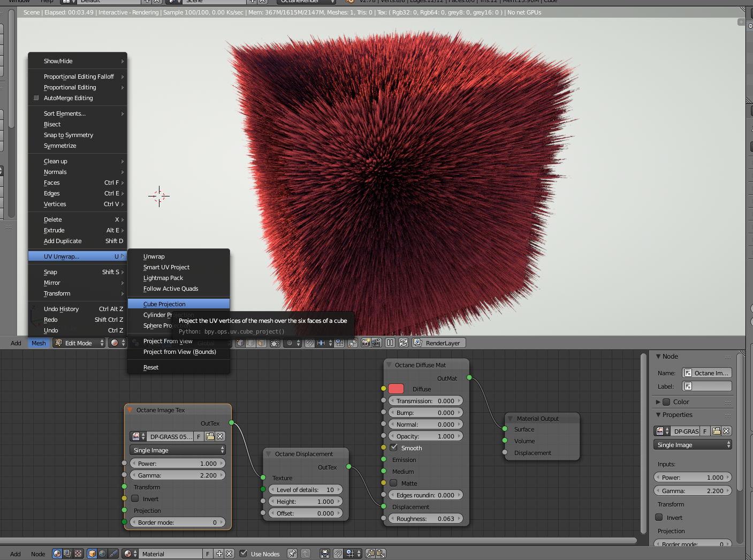Choose Cube Projection from UV Unwrap submenu
753x560 pixels.
coord(164,304)
